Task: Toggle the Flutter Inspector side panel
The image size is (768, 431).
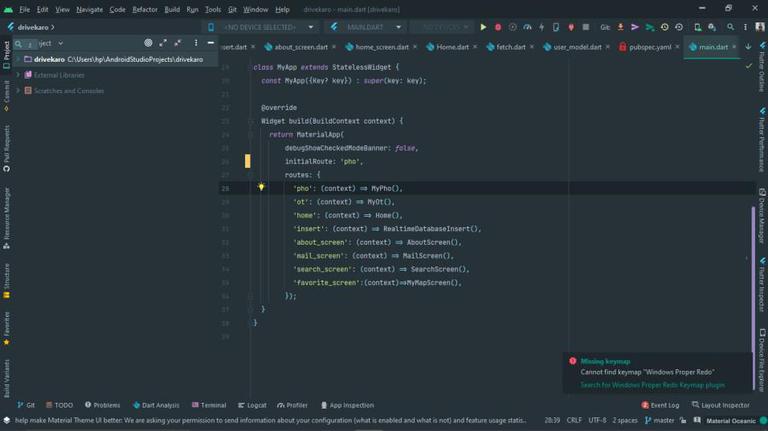Action: [x=761, y=288]
